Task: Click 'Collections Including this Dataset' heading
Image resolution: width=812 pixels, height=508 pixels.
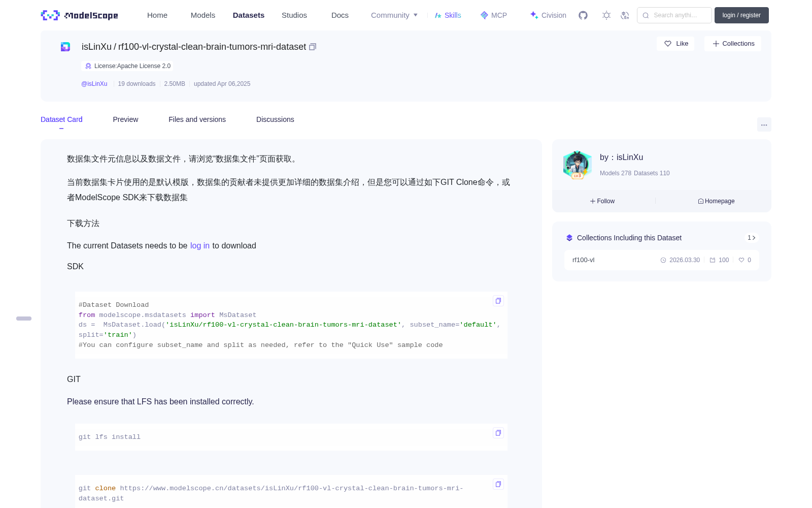Action: coord(629,238)
